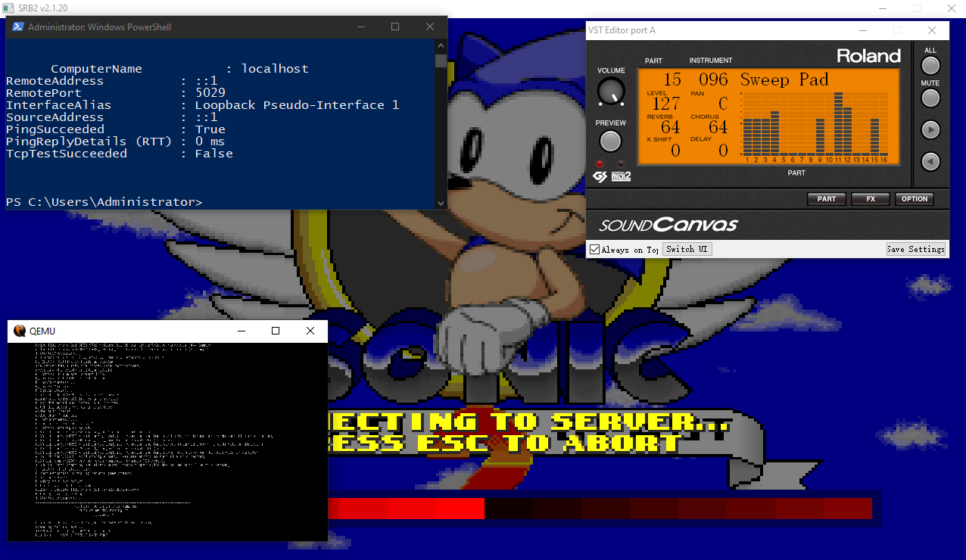966x560 pixels.
Task: Click inside the QEMU console output
Action: click(x=167, y=441)
